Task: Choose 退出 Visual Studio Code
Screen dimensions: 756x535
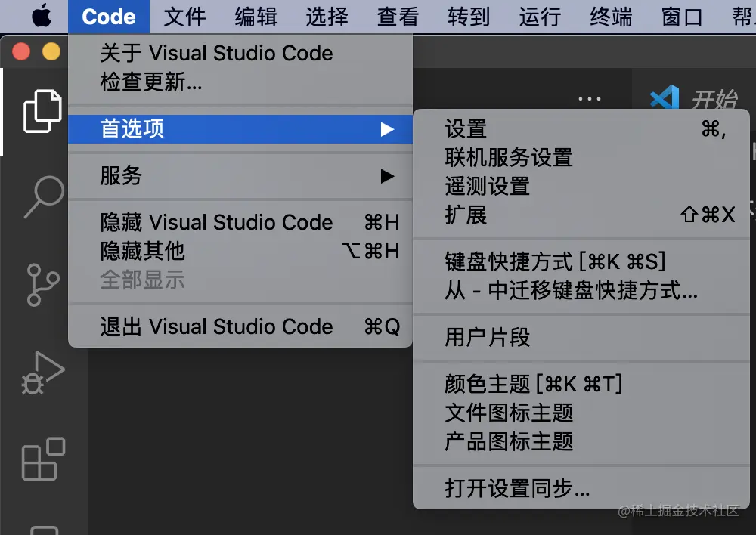Action: point(240,326)
